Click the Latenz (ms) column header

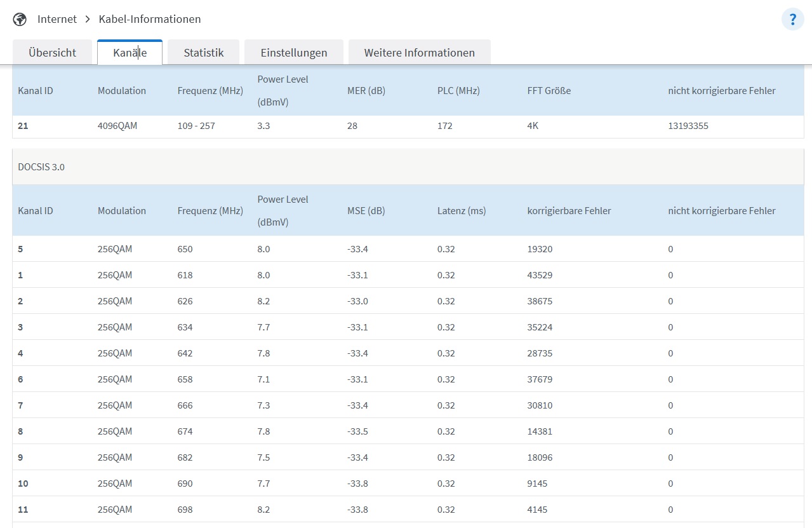(x=461, y=211)
